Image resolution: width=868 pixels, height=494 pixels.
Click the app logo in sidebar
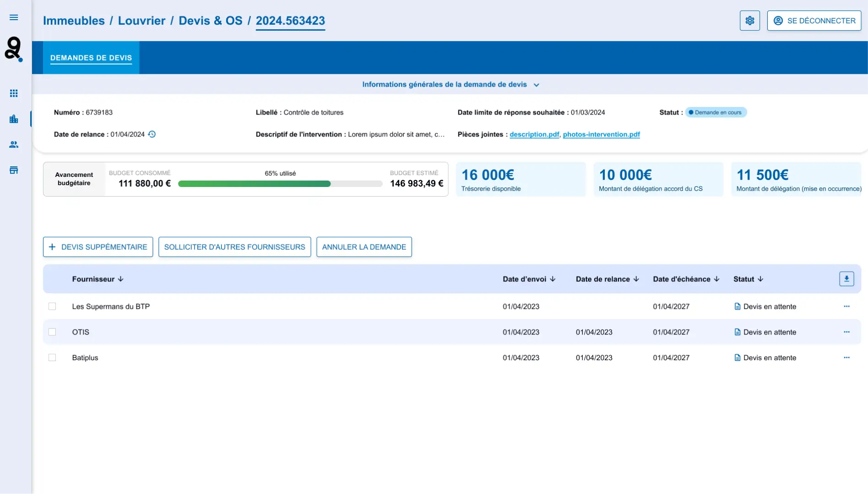point(14,49)
